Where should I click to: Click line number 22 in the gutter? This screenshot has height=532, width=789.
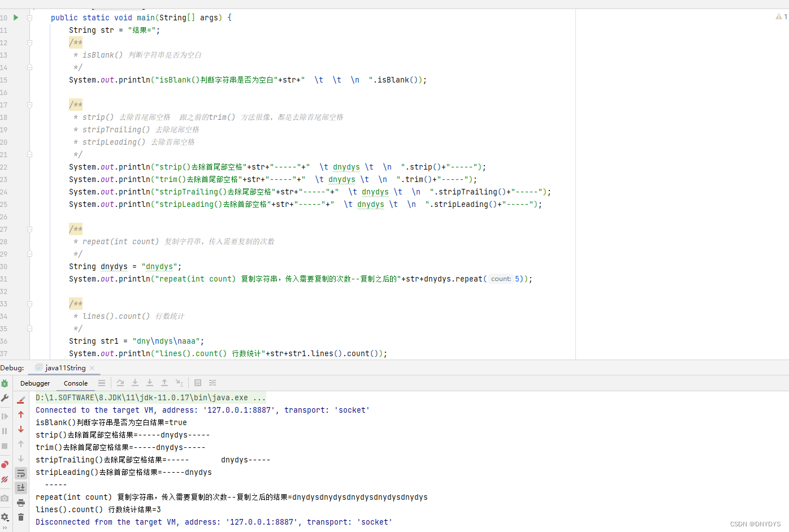coord(4,167)
